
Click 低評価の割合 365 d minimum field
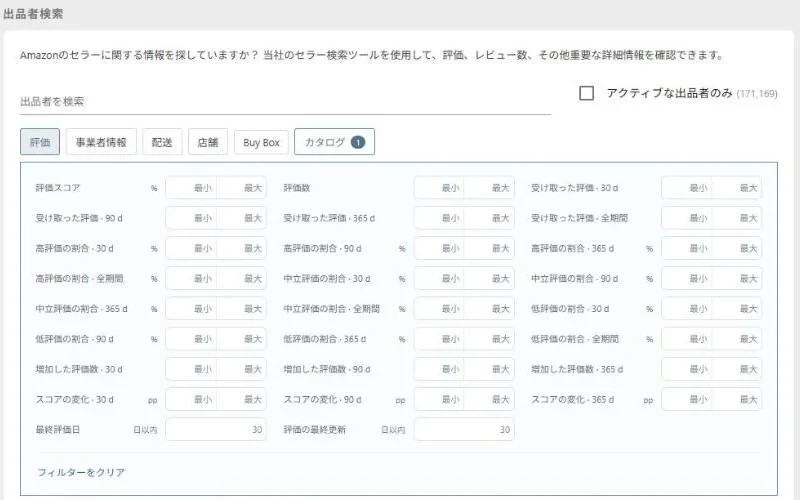(439, 339)
